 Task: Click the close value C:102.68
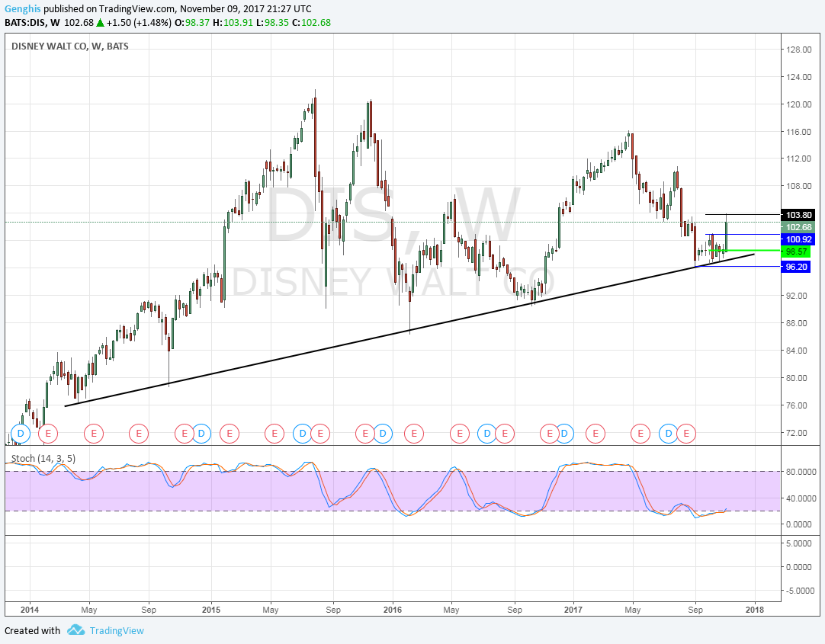(x=311, y=23)
